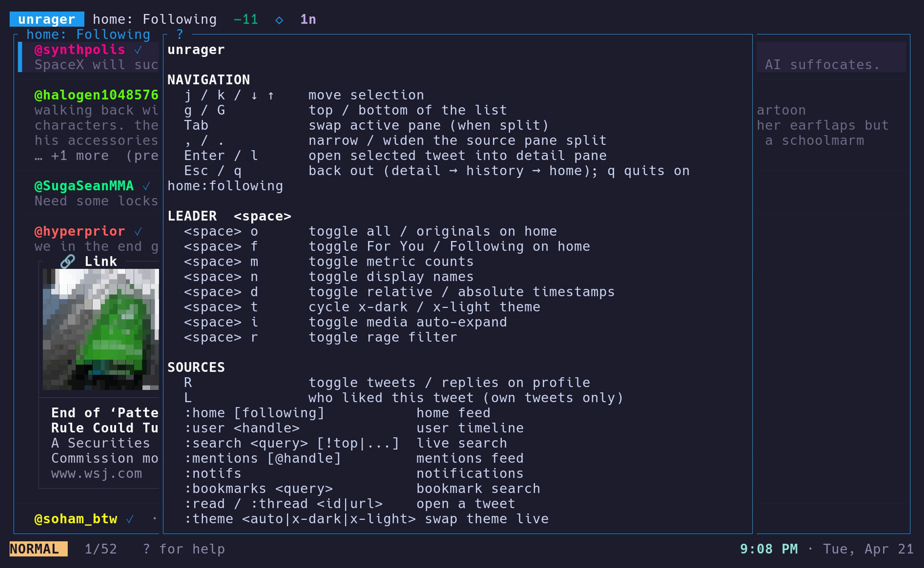Click the verified badge next to @SugaSeanMMA
The image size is (924, 568).
(147, 186)
